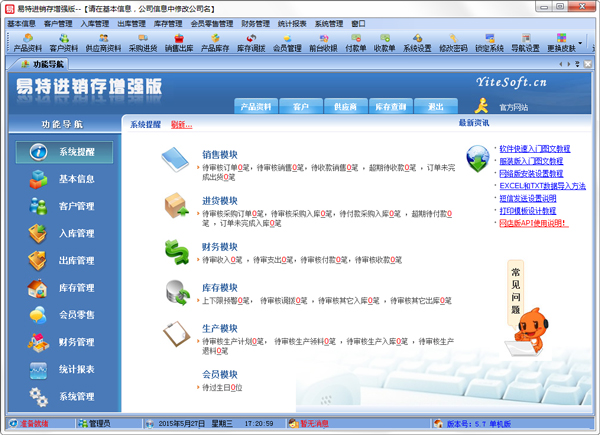Click the 刷新 refresh link

[x=181, y=124]
